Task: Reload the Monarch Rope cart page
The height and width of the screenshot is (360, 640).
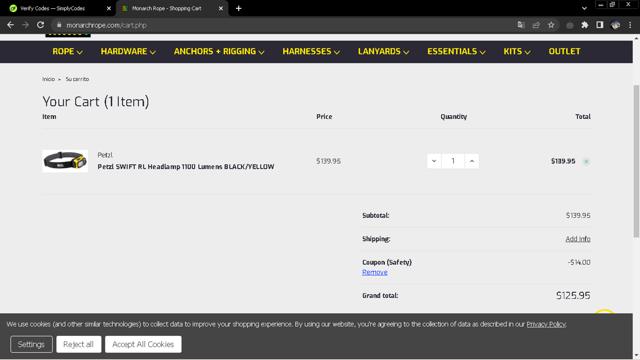Action: 40,25
